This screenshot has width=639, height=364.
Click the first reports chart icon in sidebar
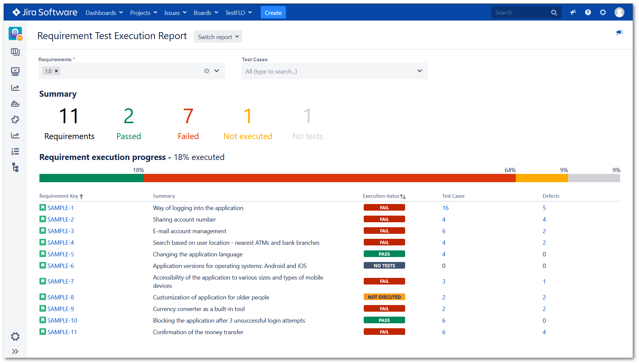[x=15, y=88]
